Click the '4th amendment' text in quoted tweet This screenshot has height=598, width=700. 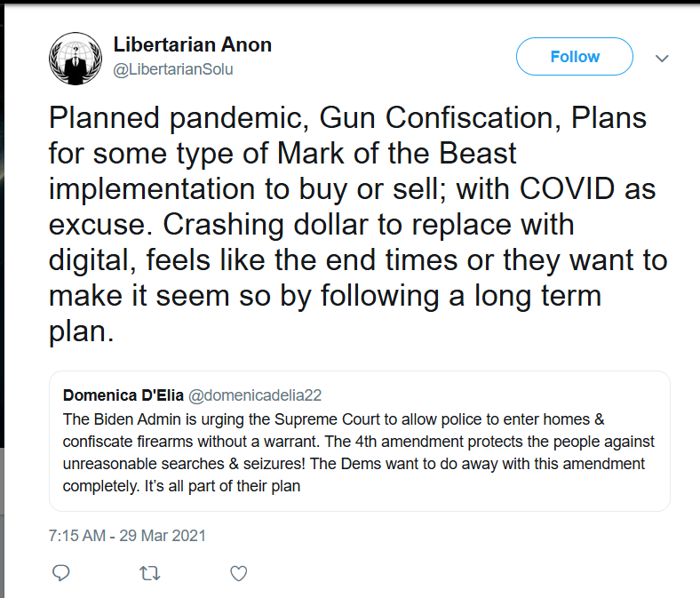(410, 442)
